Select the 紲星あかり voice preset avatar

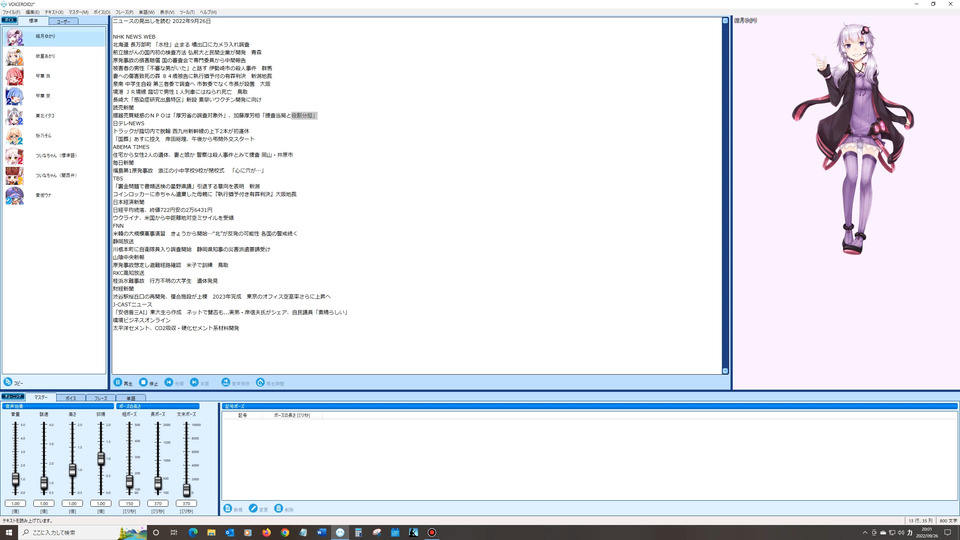tap(14, 56)
